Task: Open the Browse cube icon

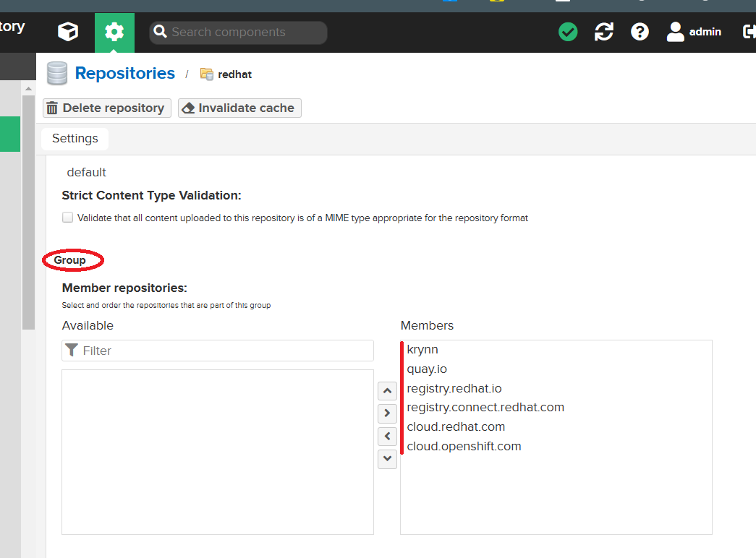Action: (68, 32)
